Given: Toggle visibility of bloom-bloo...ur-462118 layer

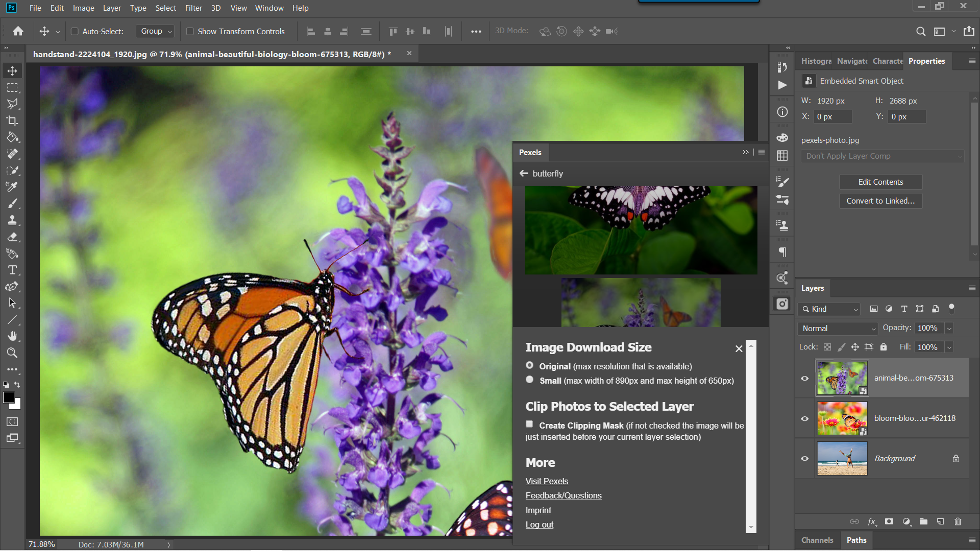Looking at the screenshot, I should click(805, 418).
